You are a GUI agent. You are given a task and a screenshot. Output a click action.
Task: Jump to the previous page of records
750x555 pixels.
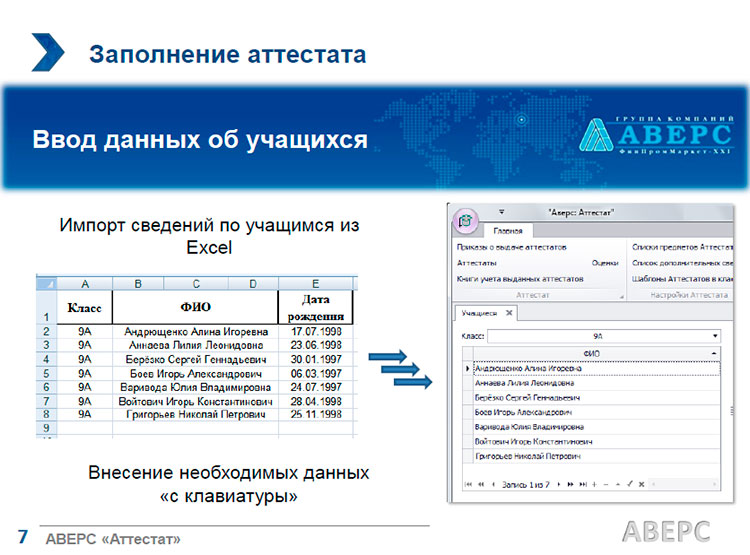click(x=481, y=485)
